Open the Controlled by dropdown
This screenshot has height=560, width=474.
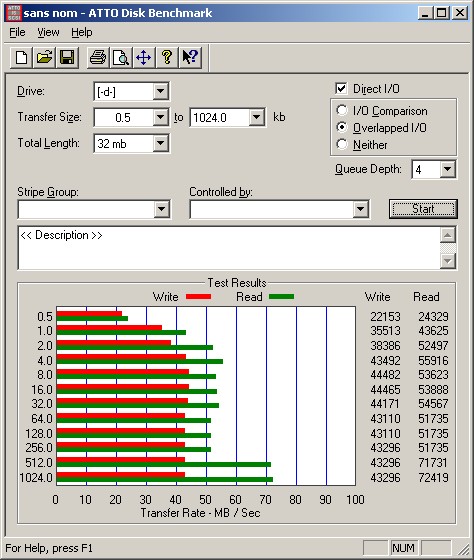tap(361, 209)
